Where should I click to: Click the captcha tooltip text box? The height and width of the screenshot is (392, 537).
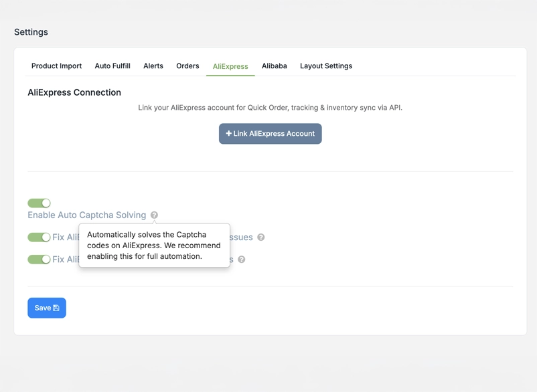click(154, 246)
